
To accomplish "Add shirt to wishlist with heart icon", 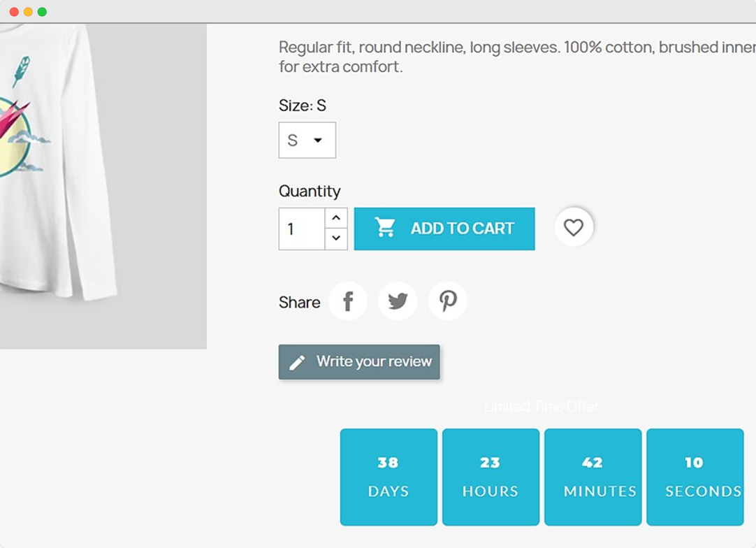I will coord(574,228).
